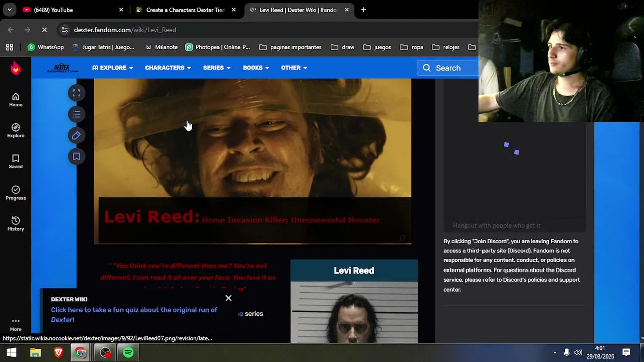Image resolution: width=644 pixels, height=362 pixels.
Task: Open the Fandom flame logo
Action: click(16, 68)
